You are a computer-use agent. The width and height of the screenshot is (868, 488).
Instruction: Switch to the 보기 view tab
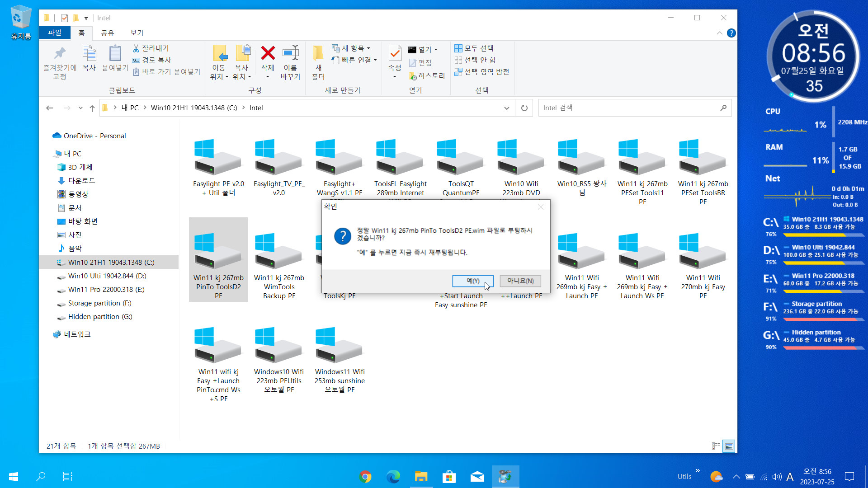pos(137,33)
